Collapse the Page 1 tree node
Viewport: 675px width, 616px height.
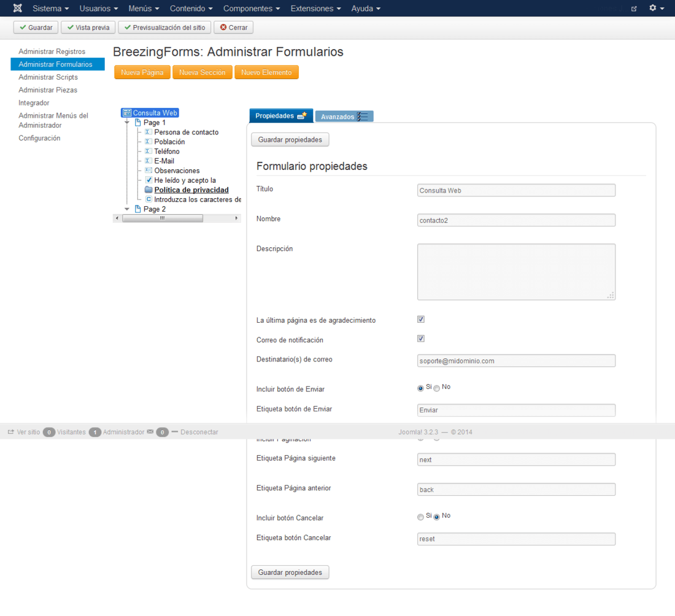[x=127, y=123]
